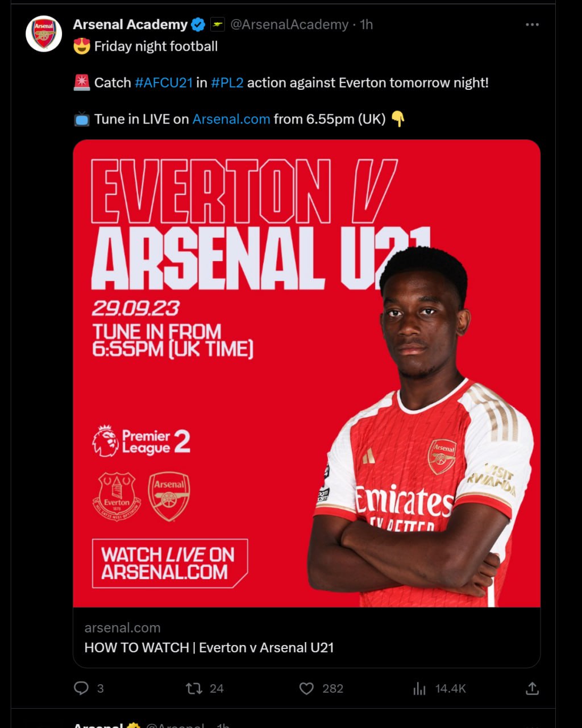582x728 pixels.
Task: Click the arsenal.com card domain text
Action: pyautogui.click(x=122, y=628)
